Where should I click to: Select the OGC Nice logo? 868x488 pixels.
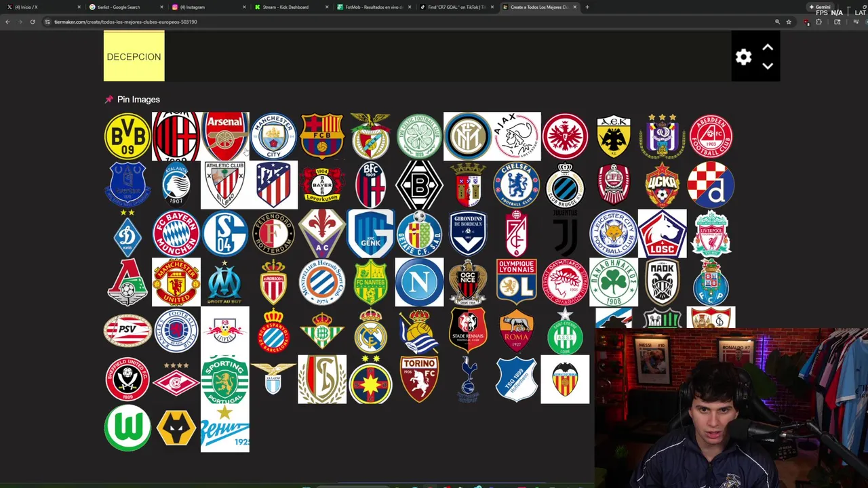click(x=468, y=282)
